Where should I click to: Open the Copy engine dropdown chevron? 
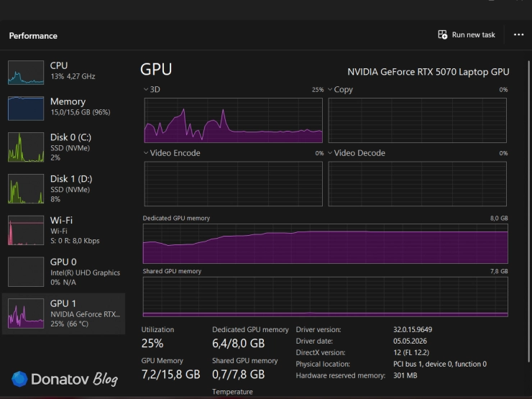(330, 90)
